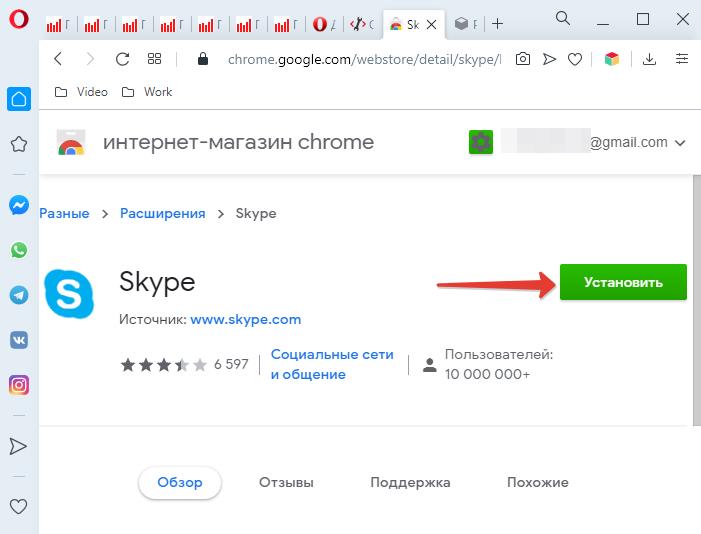Click the star rating for Skype

coord(164,365)
